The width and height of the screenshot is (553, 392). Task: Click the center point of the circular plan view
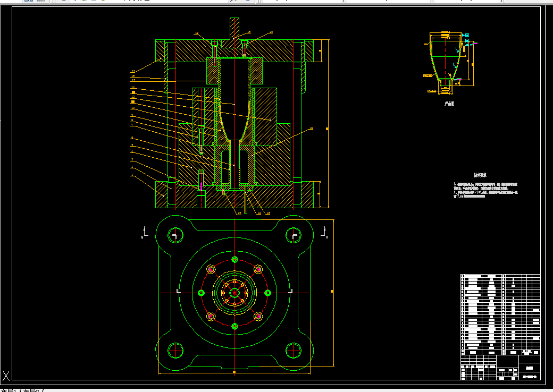click(x=234, y=293)
